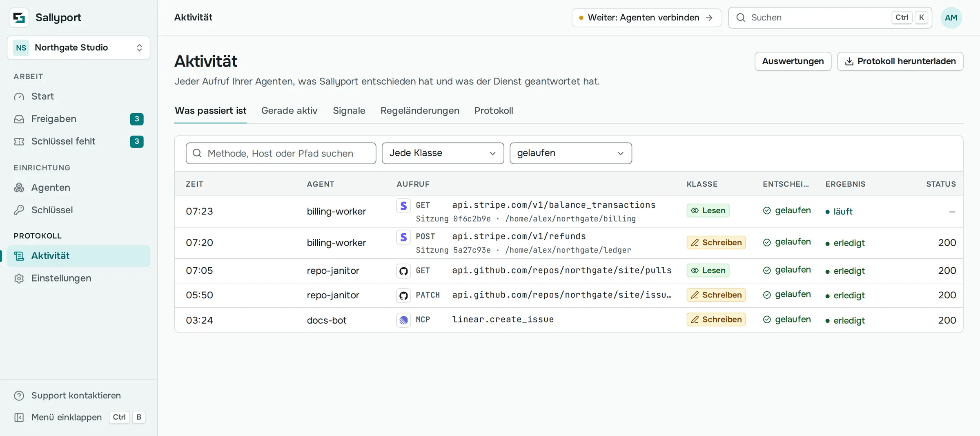
Task: Open Auswertungen
Action: tap(793, 61)
